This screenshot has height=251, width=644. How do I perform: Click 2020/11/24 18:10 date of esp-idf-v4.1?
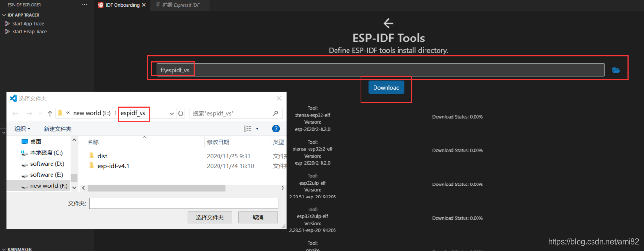point(231,166)
